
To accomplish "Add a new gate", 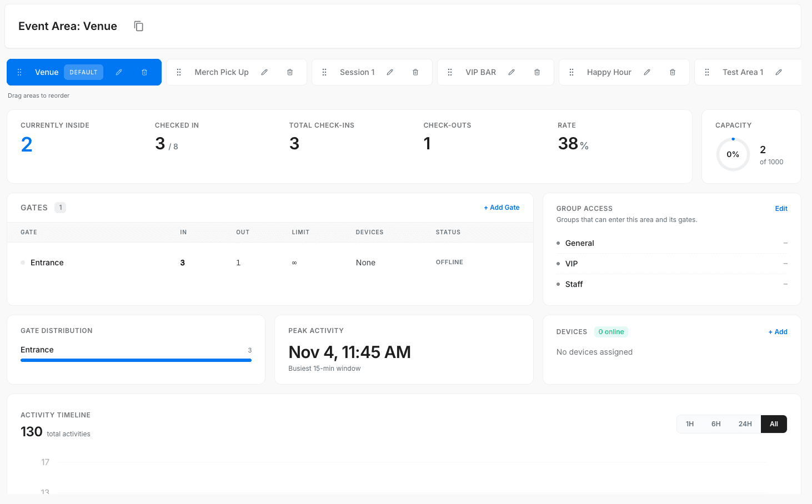I will [502, 207].
